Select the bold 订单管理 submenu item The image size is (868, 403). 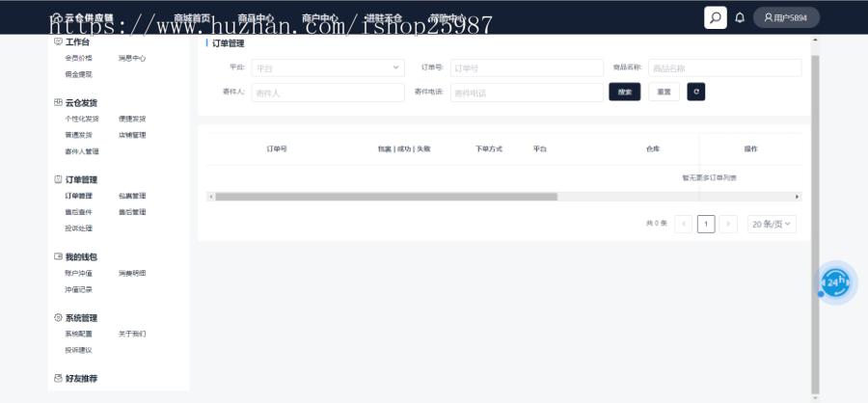[x=79, y=196]
